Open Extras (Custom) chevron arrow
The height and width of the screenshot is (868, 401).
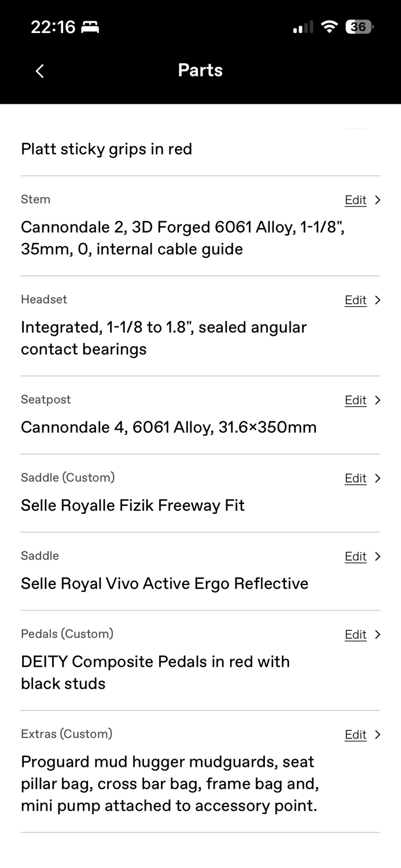(x=378, y=735)
